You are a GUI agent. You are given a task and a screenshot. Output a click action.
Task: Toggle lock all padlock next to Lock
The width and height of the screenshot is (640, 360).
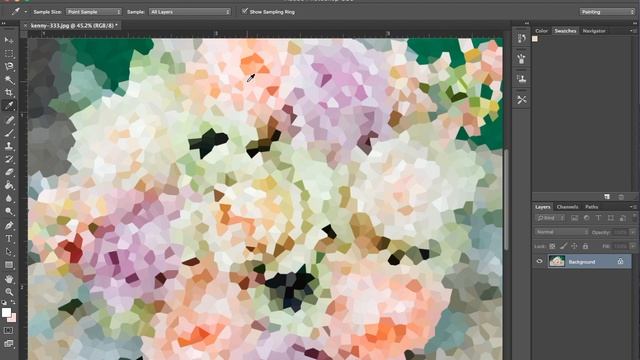click(585, 246)
